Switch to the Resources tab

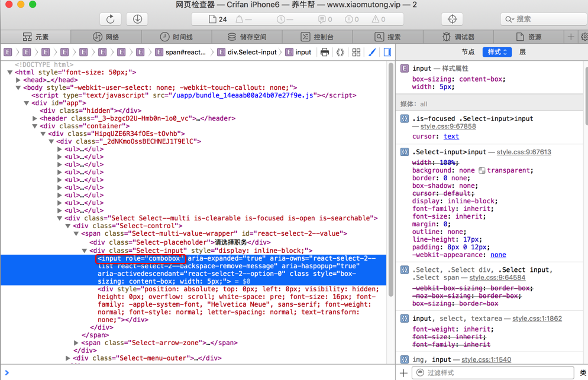(x=529, y=37)
